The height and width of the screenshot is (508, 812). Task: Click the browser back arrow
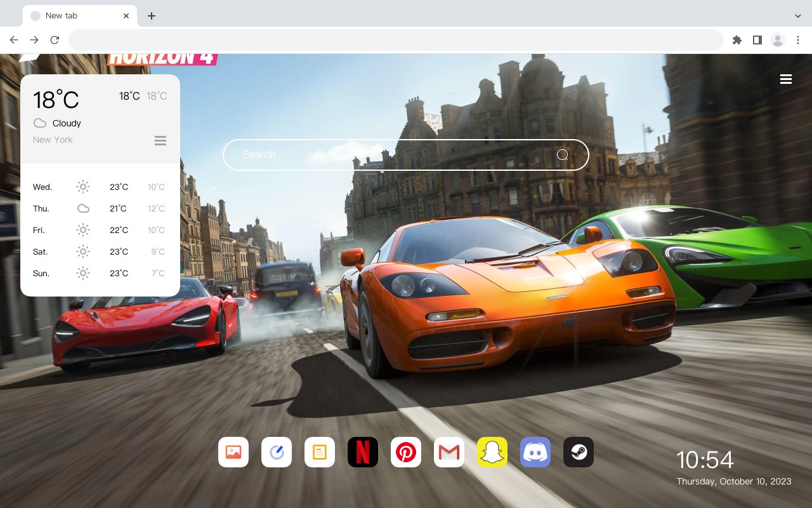[x=14, y=40]
